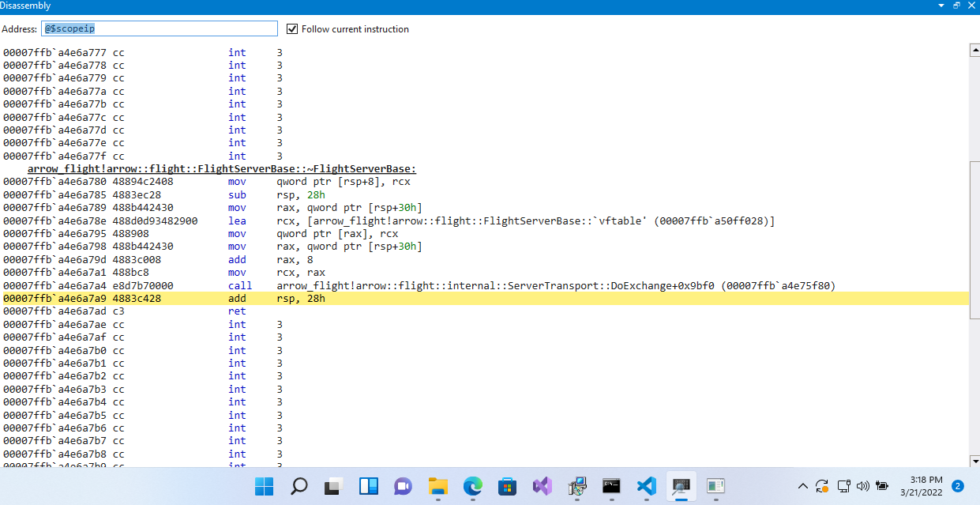Open Microsoft Store from taskbar
This screenshot has width=980, height=505.
(508, 486)
